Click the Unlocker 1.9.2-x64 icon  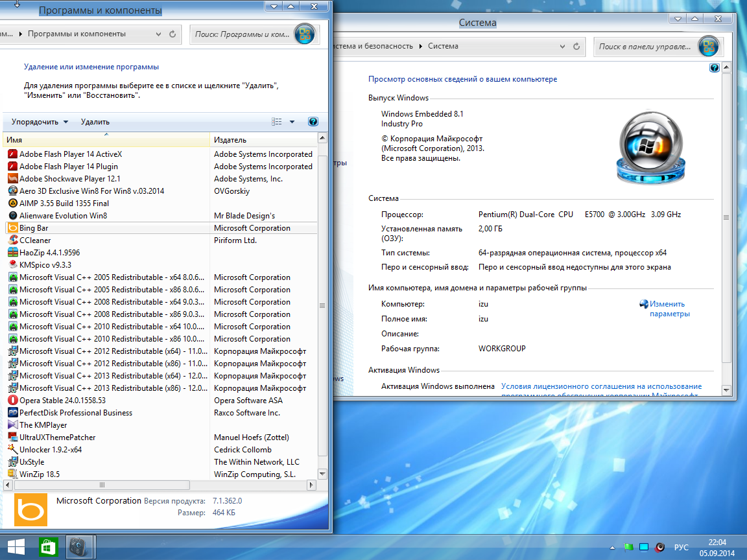13,450
